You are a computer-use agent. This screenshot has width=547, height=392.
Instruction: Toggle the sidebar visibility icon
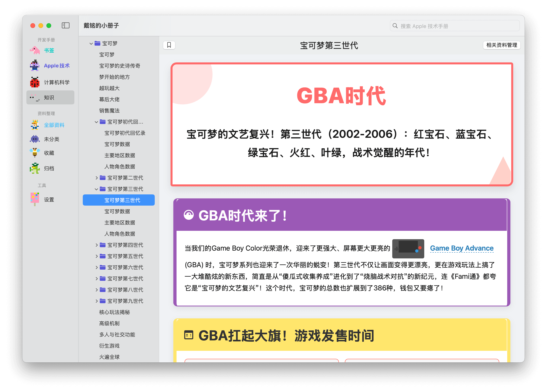(x=65, y=26)
